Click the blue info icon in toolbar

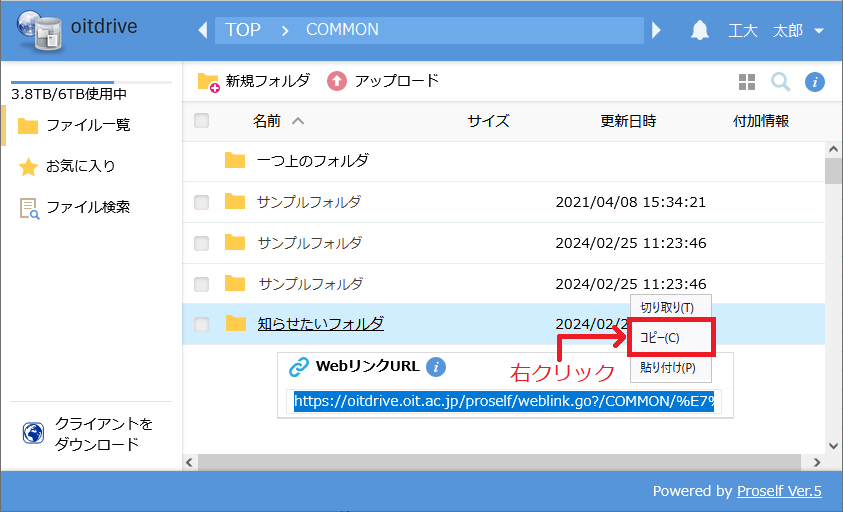tap(815, 82)
